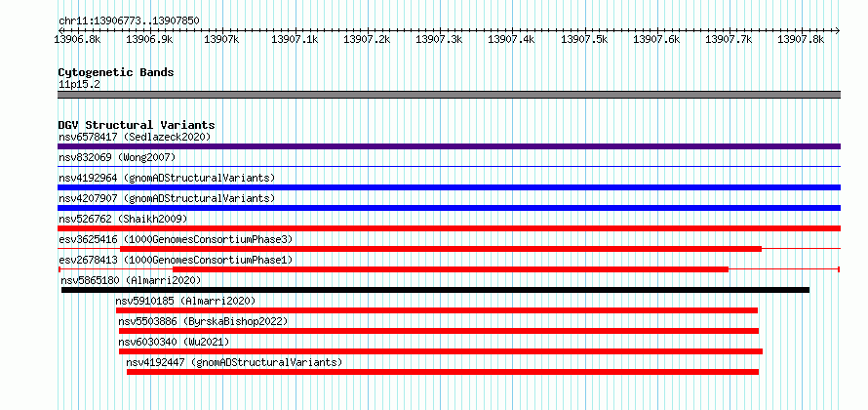
Task: Click the 13907.2k ruler tick label
Action: tap(367, 39)
